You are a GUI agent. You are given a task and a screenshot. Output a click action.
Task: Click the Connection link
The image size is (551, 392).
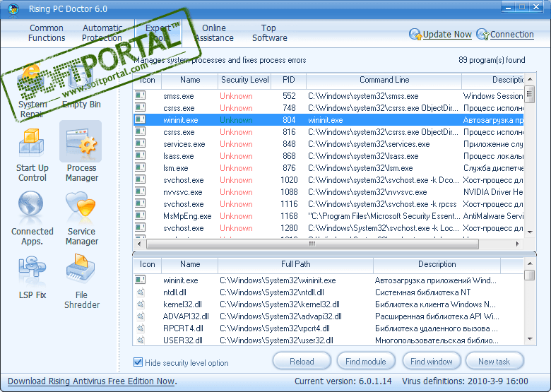pyautogui.click(x=512, y=35)
